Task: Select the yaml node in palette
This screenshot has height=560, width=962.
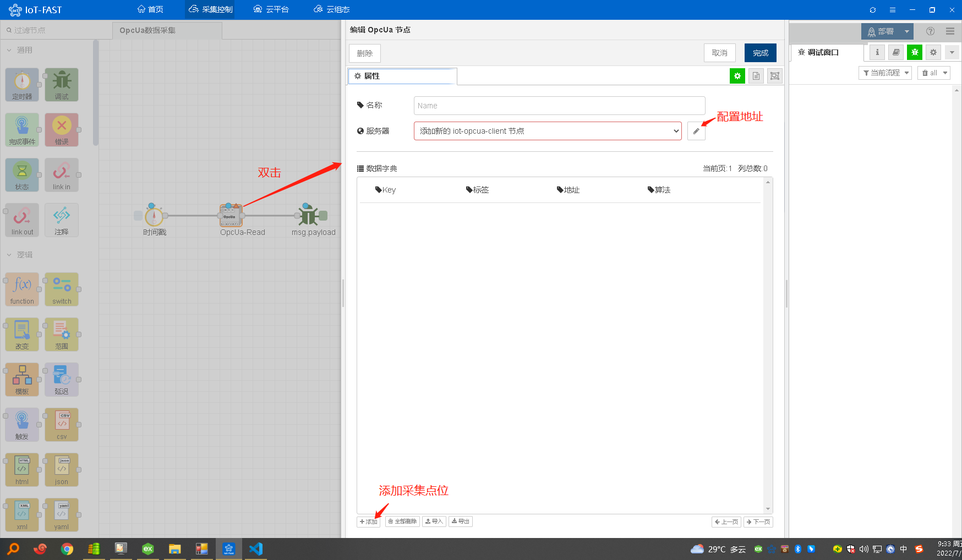Action: [62, 515]
